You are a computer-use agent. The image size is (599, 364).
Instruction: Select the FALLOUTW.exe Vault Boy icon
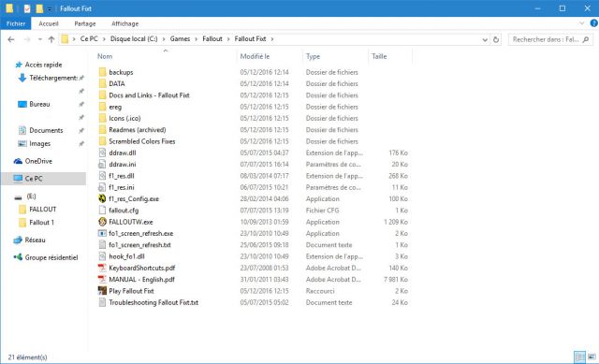click(x=102, y=222)
